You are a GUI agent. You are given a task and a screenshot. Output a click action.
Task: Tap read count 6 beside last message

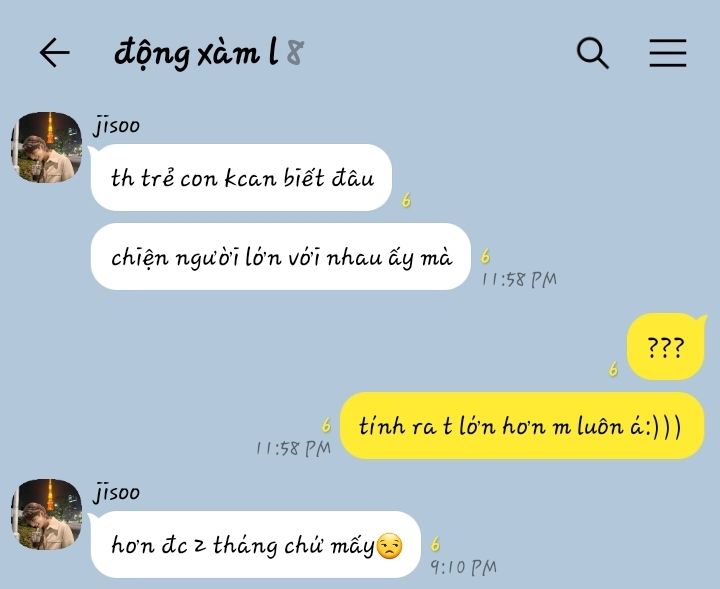click(435, 544)
